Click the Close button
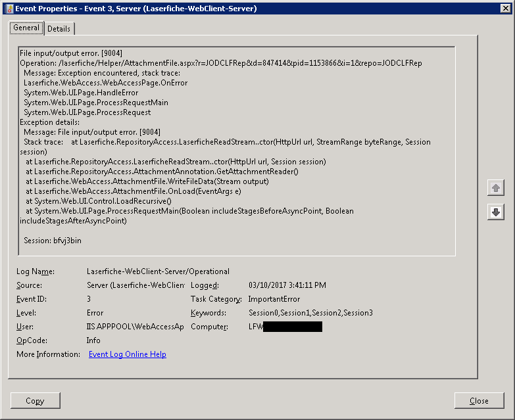This screenshot has height=420, width=515. pyautogui.click(x=479, y=401)
